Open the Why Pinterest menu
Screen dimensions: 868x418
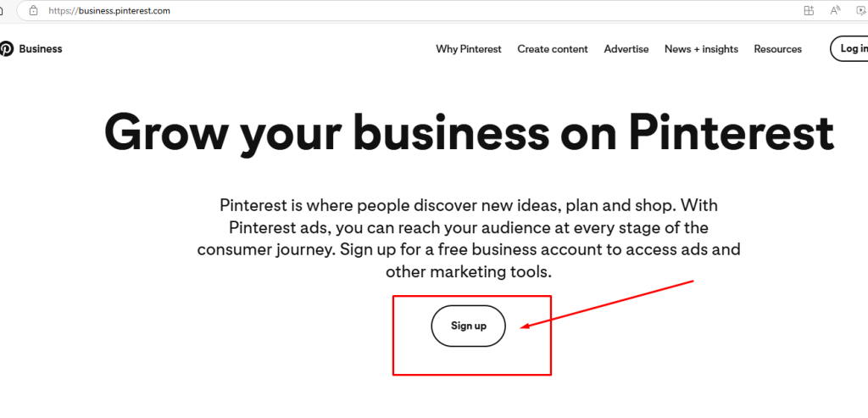(x=469, y=49)
